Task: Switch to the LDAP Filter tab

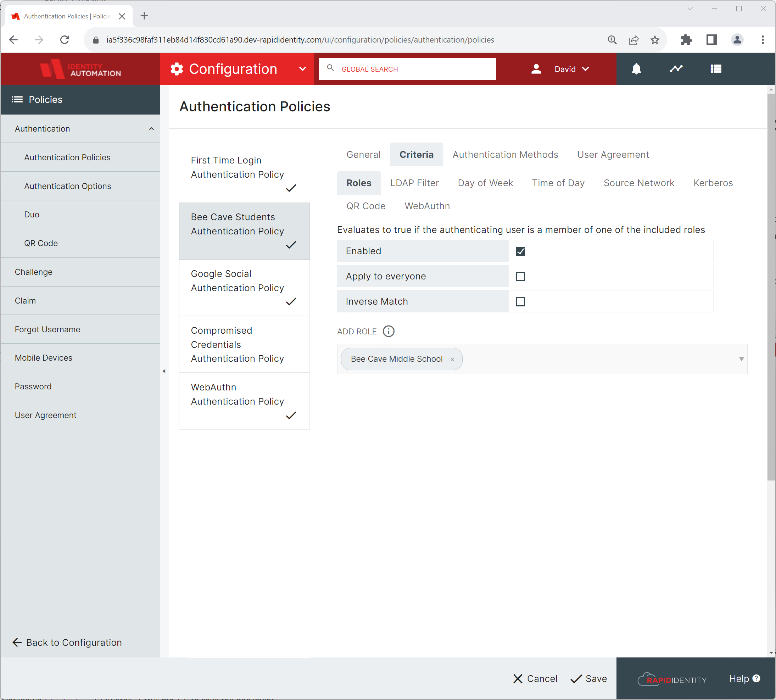Action: (414, 183)
